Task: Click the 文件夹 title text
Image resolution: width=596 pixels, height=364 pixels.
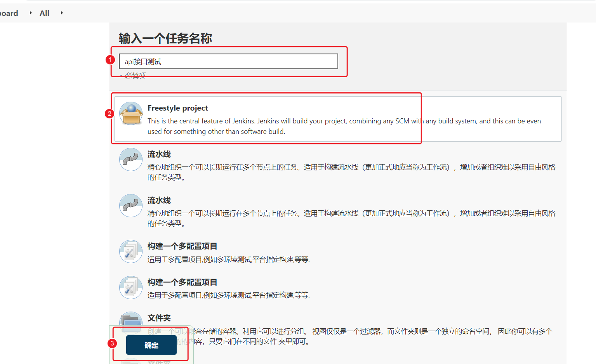Action: [x=159, y=318]
